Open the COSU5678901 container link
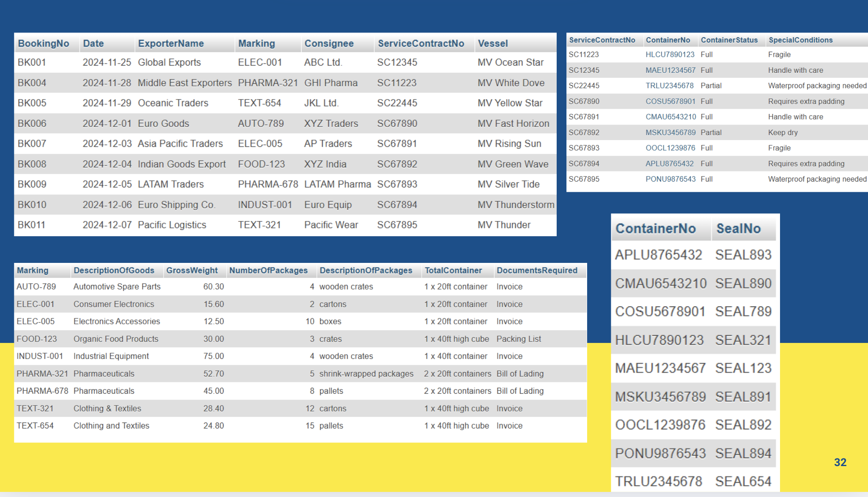This screenshot has height=497, width=868. click(x=670, y=101)
